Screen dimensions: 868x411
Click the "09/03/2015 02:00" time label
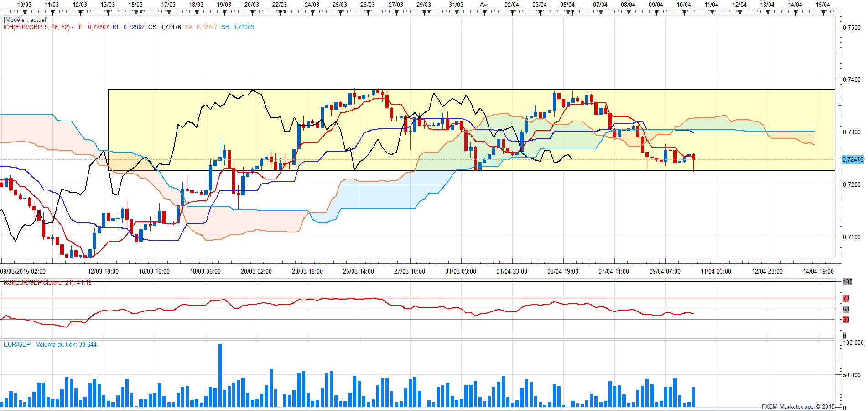23,271
